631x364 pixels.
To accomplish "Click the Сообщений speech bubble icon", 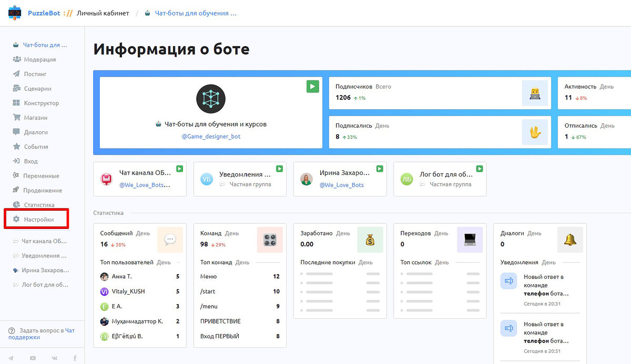I will pyautogui.click(x=170, y=240).
